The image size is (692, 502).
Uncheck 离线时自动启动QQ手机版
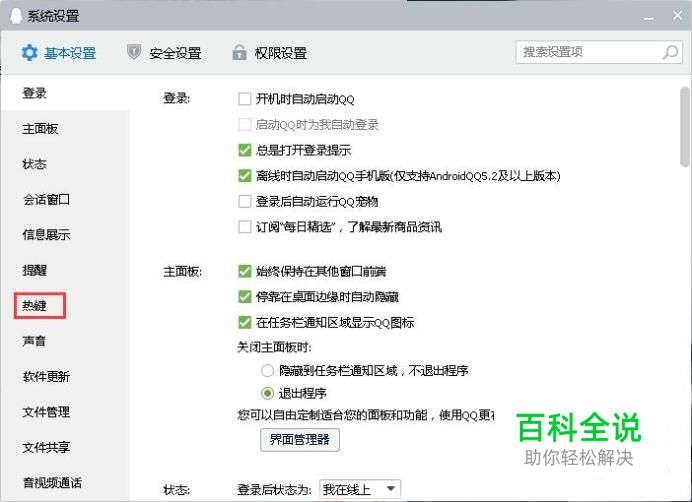(244, 176)
